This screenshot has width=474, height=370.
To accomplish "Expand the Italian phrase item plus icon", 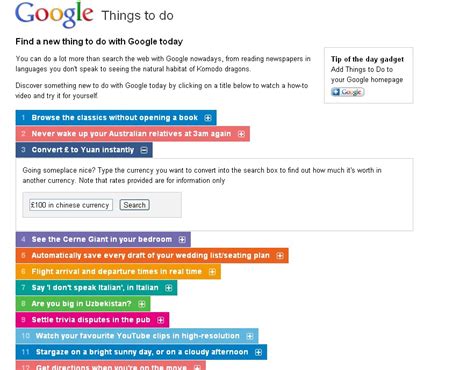I will pos(169,288).
